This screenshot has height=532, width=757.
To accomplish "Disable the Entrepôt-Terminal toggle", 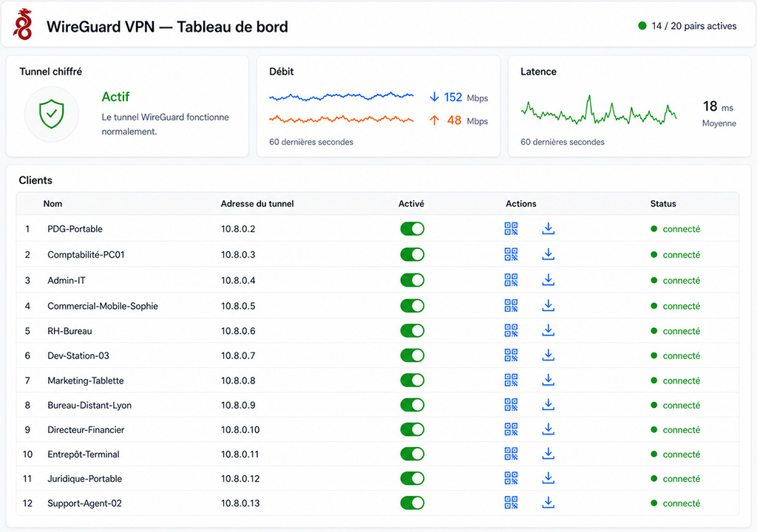I will [413, 454].
